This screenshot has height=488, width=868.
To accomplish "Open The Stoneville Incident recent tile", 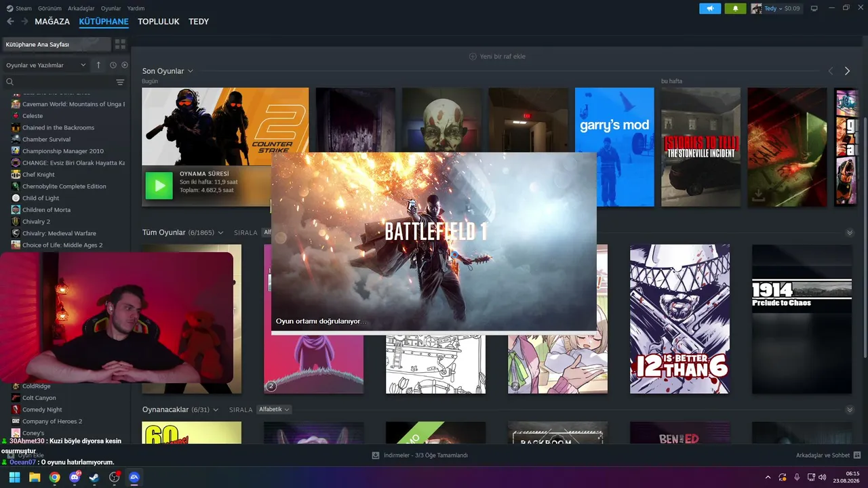I will tap(701, 147).
